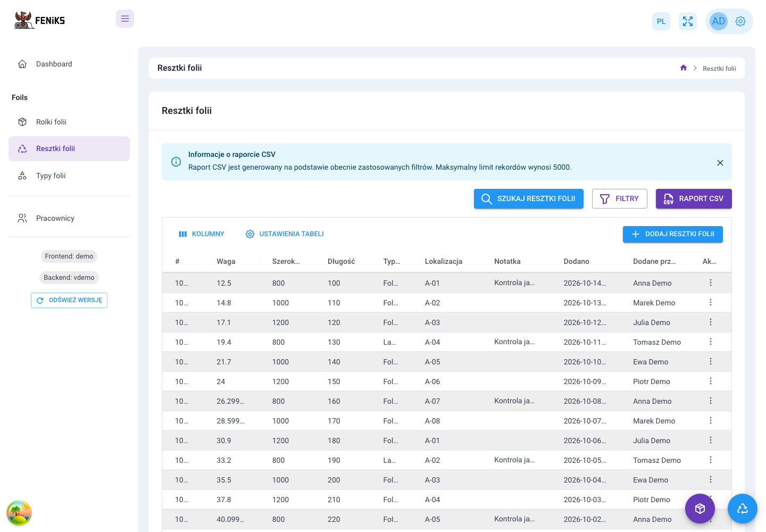Open actions menu for weight 35.5 row
The width and height of the screenshot is (766, 532).
click(x=711, y=479)
